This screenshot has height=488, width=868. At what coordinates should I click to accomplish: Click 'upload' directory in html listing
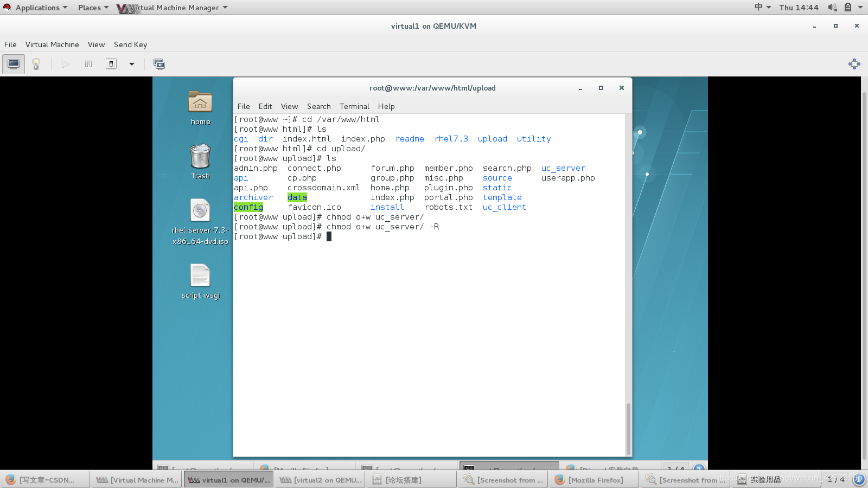coord(493,139)
